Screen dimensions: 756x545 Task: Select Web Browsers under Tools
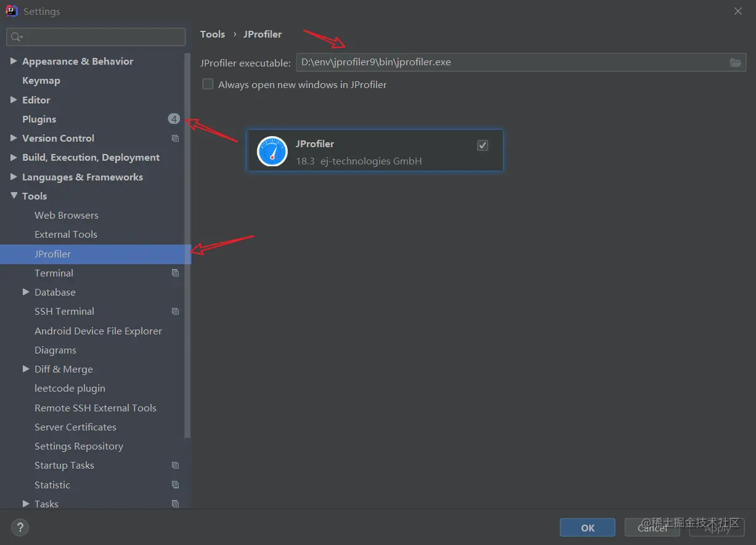click(x=67, y=215)
